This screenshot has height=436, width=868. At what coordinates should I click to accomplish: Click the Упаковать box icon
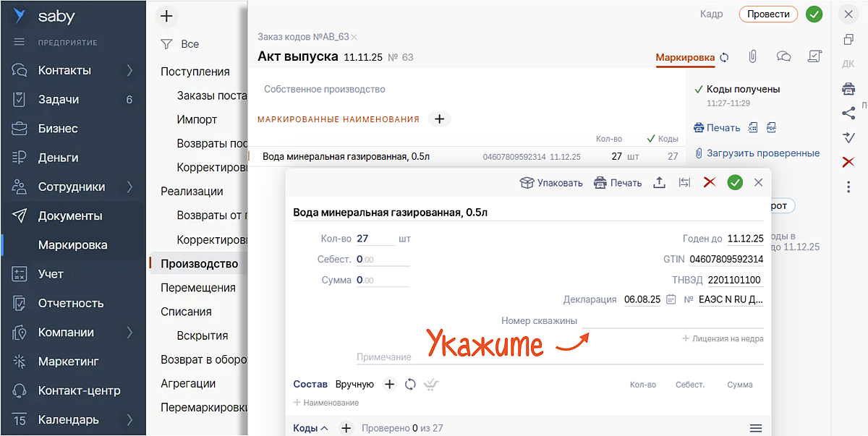[527, 183]
